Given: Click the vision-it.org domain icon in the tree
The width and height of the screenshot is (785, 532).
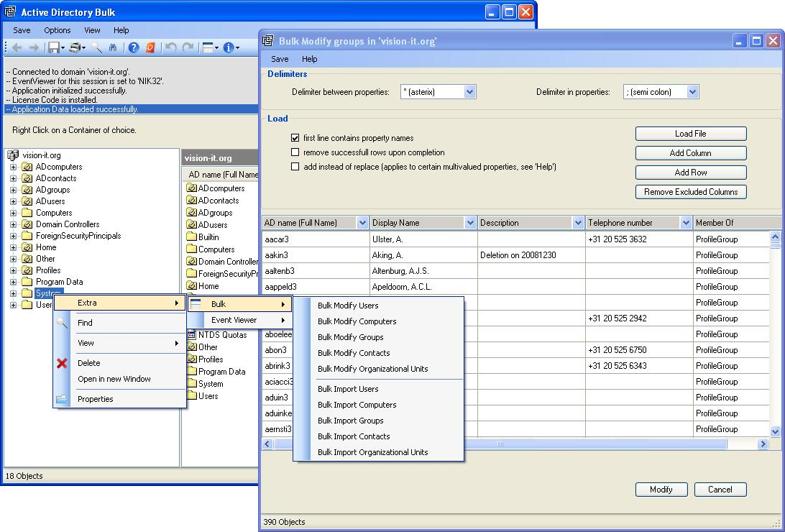Looking at the screenshot, I should pos(14,155).
